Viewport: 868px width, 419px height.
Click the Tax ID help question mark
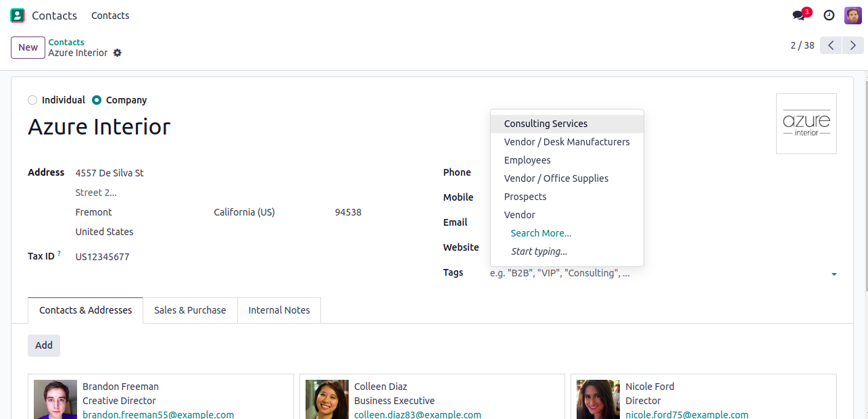pos(59,253)
